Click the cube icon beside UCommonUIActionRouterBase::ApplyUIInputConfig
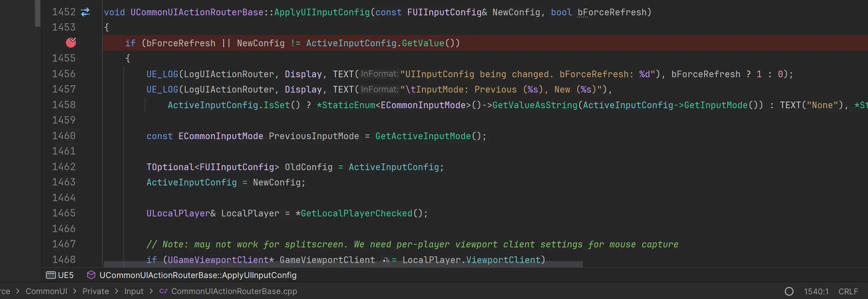Image resolution: width=868 pixels, height=299 pixels. click(91, 275)
